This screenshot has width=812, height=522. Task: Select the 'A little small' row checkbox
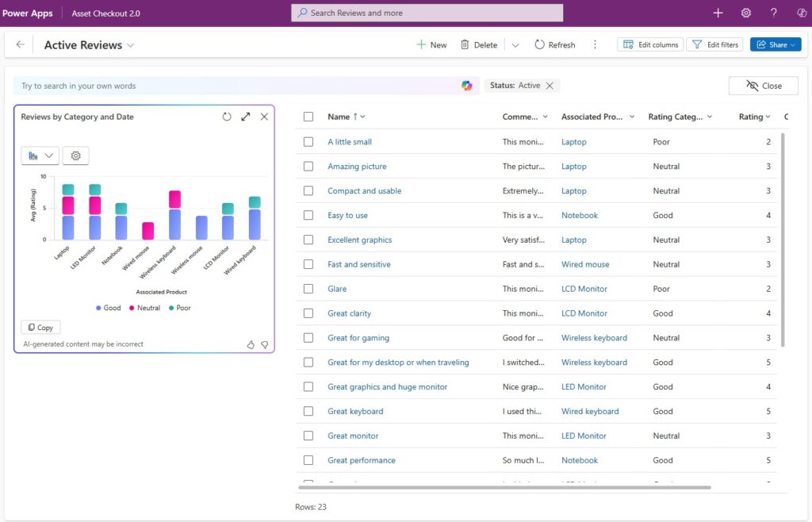(308, 142)
